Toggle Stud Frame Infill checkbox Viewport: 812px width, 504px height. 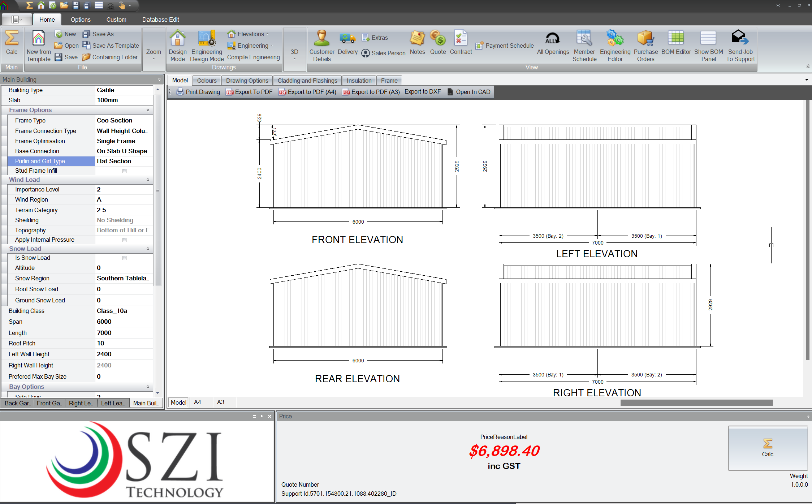click(124, 171)
